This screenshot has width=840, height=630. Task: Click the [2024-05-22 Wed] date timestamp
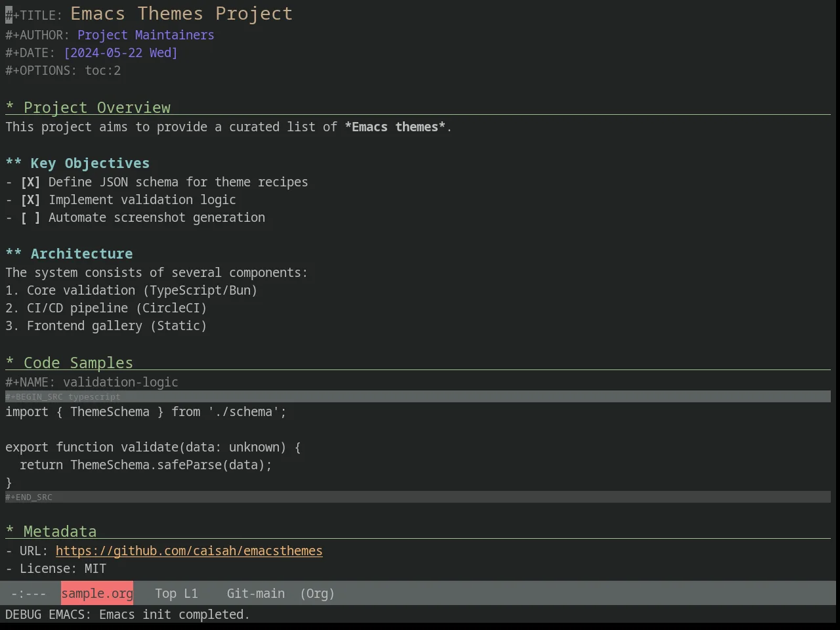[121, 53]
